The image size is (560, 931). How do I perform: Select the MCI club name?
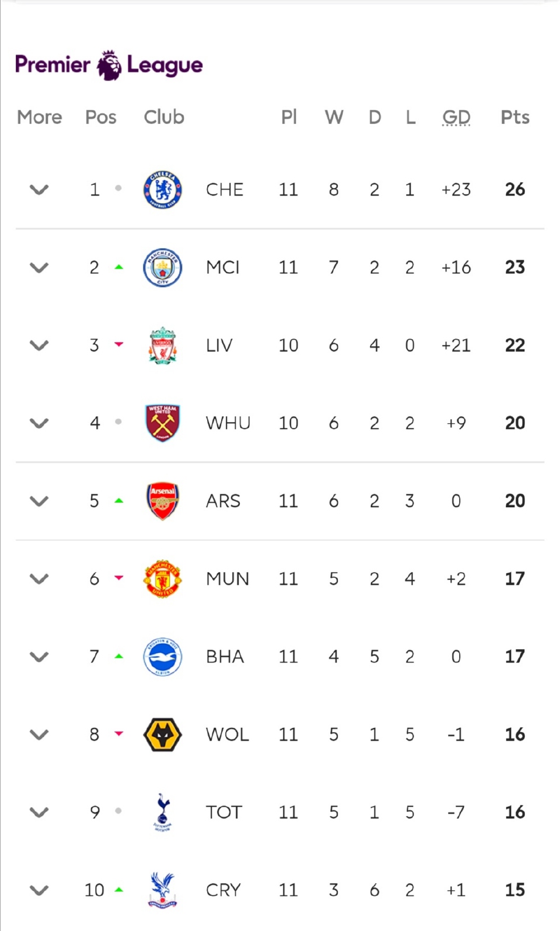(223, 268)
